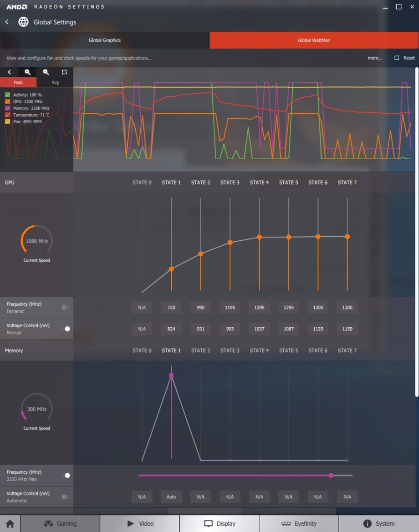Click the vertical scrollbar on the right
This screenshot has width=419, height=532.
(417, 232)
